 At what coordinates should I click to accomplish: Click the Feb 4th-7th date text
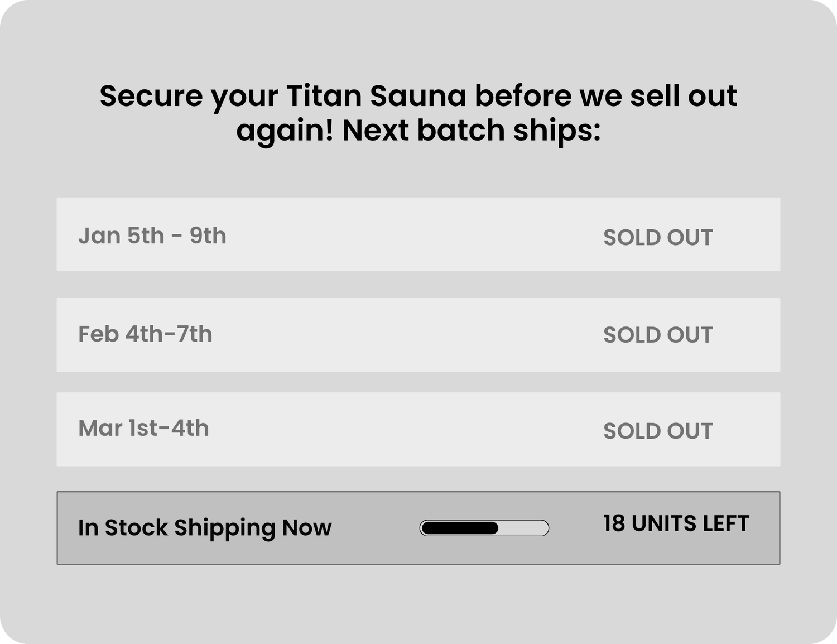click(x=145, y=334)
